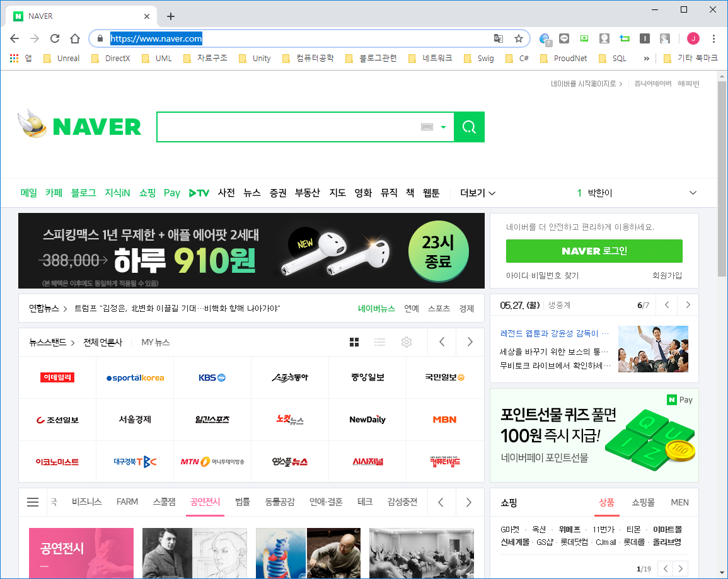Open the hamburger menu in topic section
Viewport: 728px width, 579px height.
coord(33,502)
